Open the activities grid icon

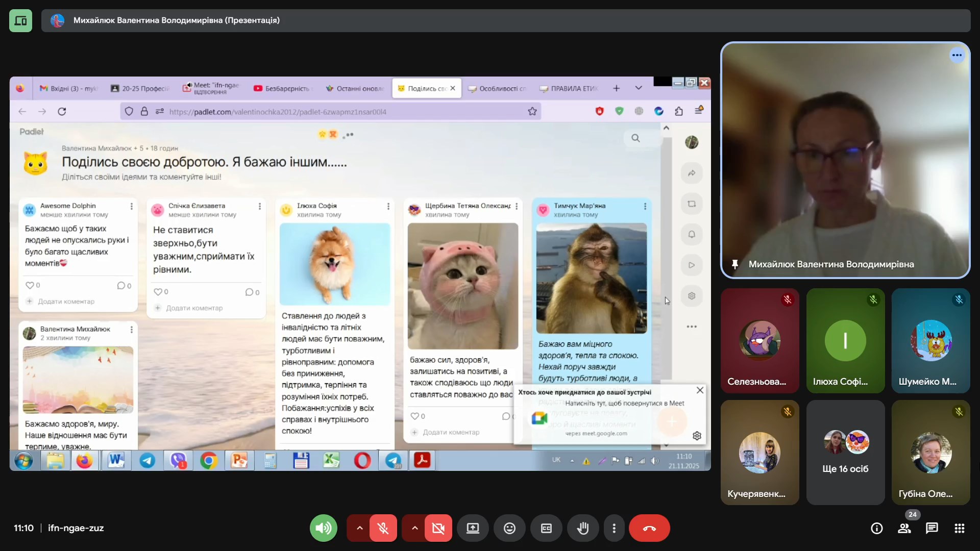[x=959, y=528]
